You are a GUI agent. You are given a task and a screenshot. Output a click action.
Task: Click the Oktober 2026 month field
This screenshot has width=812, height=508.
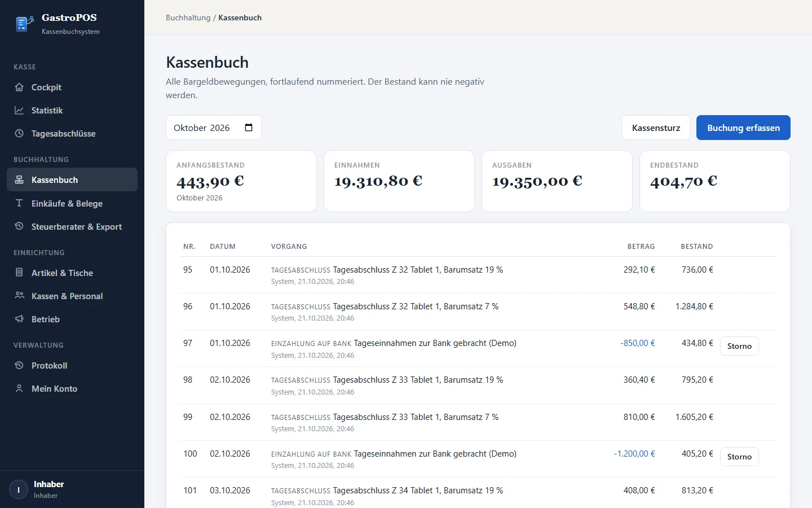pos(214,128)
